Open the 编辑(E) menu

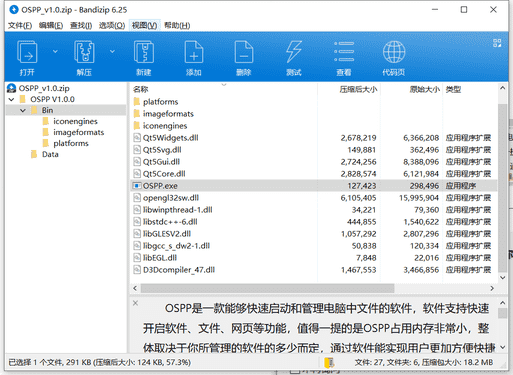click(x=51, y=25)
